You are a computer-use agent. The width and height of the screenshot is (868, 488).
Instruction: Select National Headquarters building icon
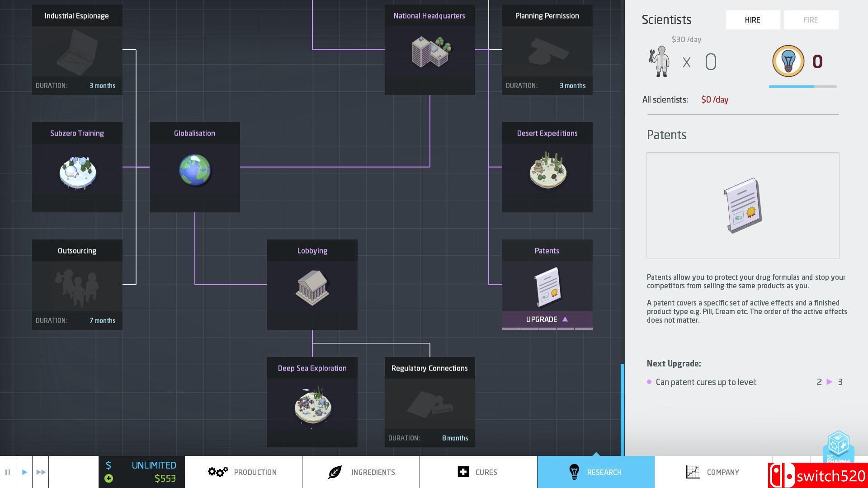(430, 52)
